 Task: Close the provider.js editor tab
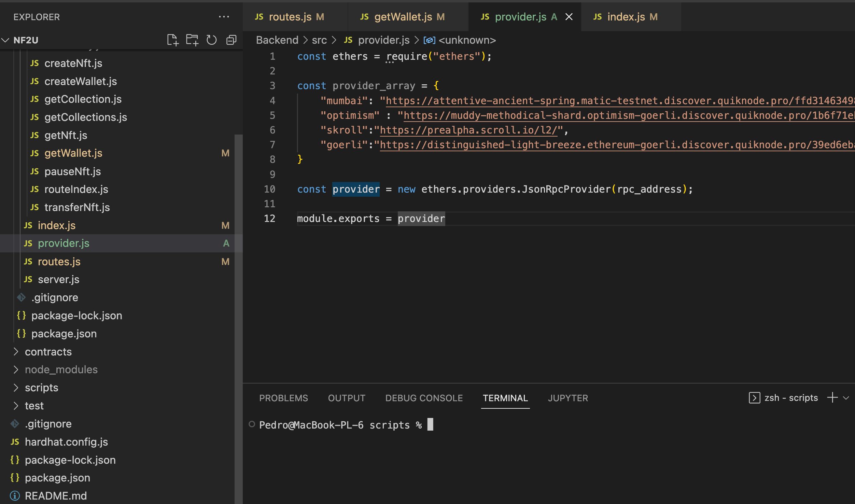[569, 17]
